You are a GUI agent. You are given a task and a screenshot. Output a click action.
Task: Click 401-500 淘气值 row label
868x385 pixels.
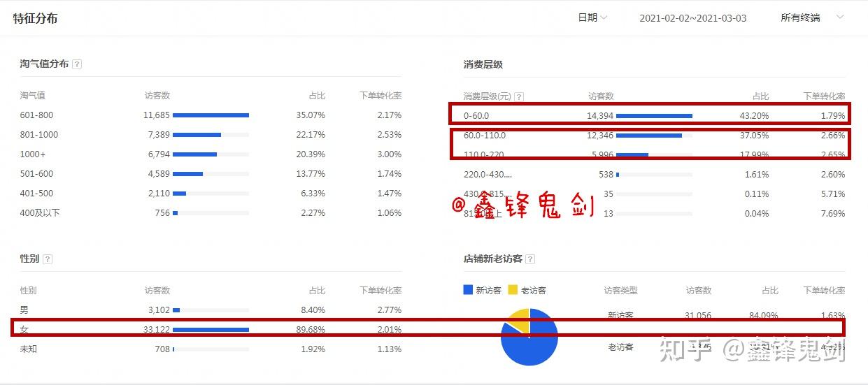36,194
